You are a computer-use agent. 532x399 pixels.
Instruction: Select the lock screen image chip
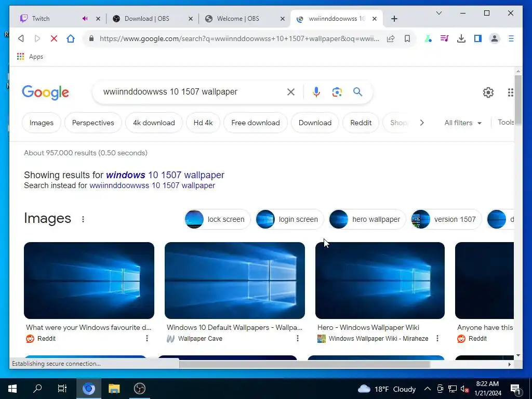pyautogui.click(x=218, y=219)
